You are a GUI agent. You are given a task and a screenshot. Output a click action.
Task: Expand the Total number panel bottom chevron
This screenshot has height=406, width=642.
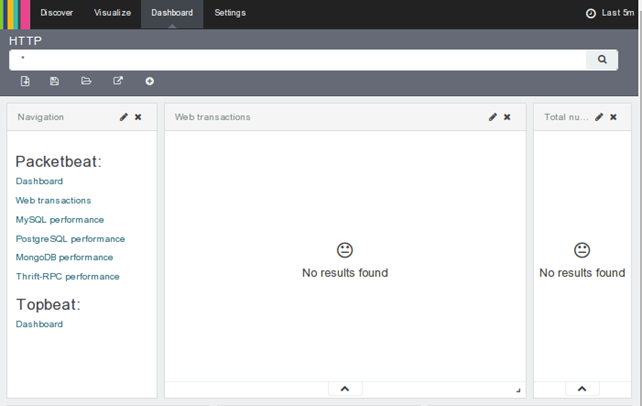coord(582,389)
